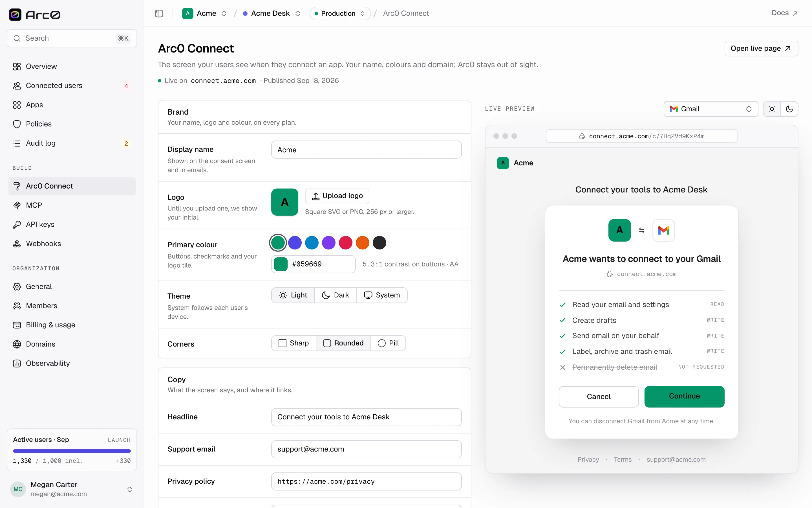Click the MC avatar for Megan Carter
The height and width of the screenshot is (508, 812).
pyautogui.click(x=18, y=489)
